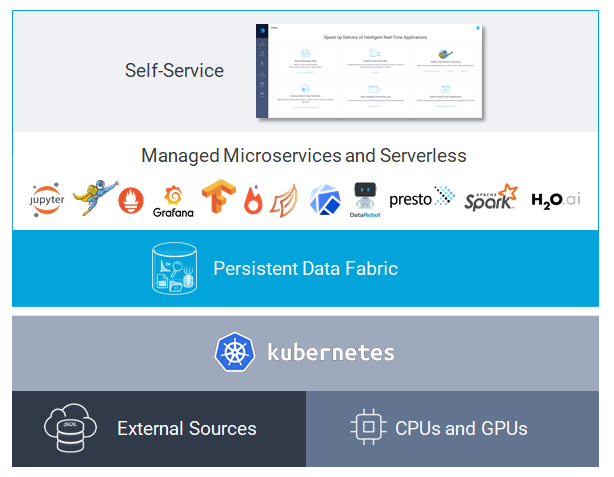The height and width of the screenshot is (477, 614).
Task: Click the Persistent Data Fabric cylinder icon
Action: point(174,268)
